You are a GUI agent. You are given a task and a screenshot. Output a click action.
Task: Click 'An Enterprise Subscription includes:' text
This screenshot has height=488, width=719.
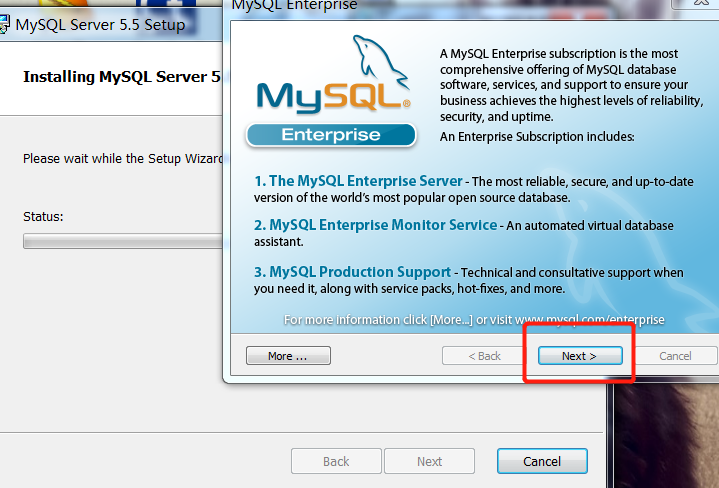(537, 137)
